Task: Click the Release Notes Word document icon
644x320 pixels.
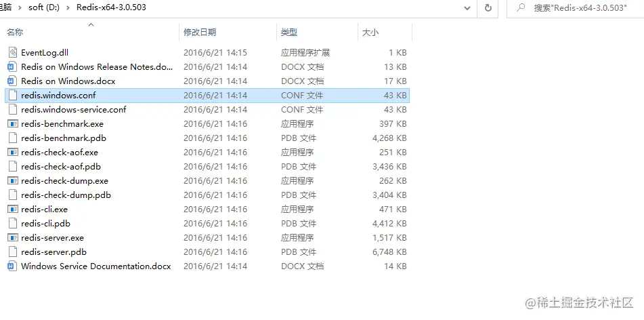Action: [x=13, y=66]
